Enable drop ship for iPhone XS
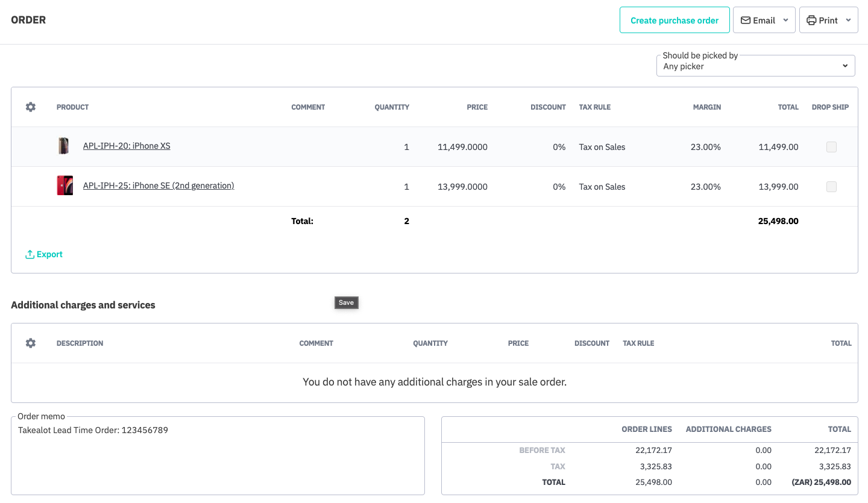 pos(831,147)
